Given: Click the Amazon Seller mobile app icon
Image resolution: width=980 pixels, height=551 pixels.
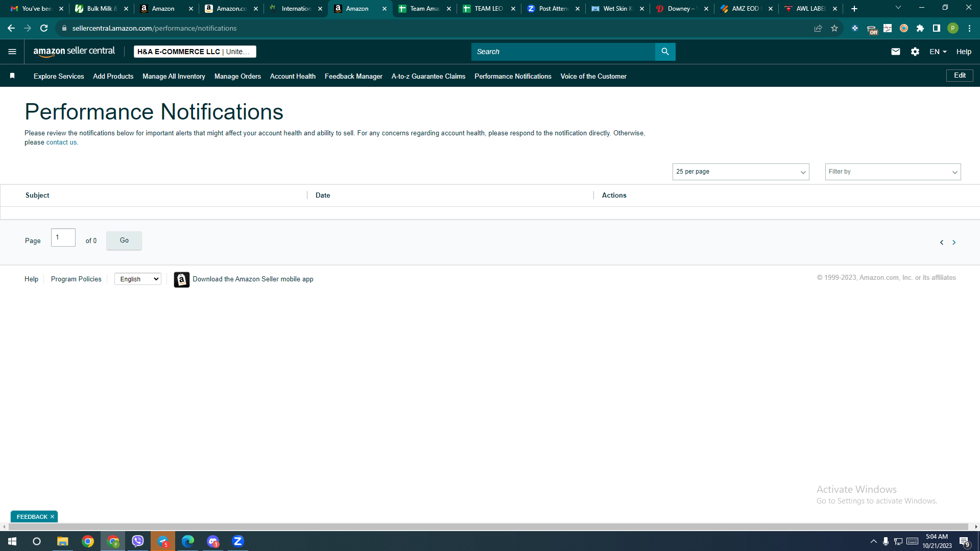Looking at the screenshot, I should (181, 279).
